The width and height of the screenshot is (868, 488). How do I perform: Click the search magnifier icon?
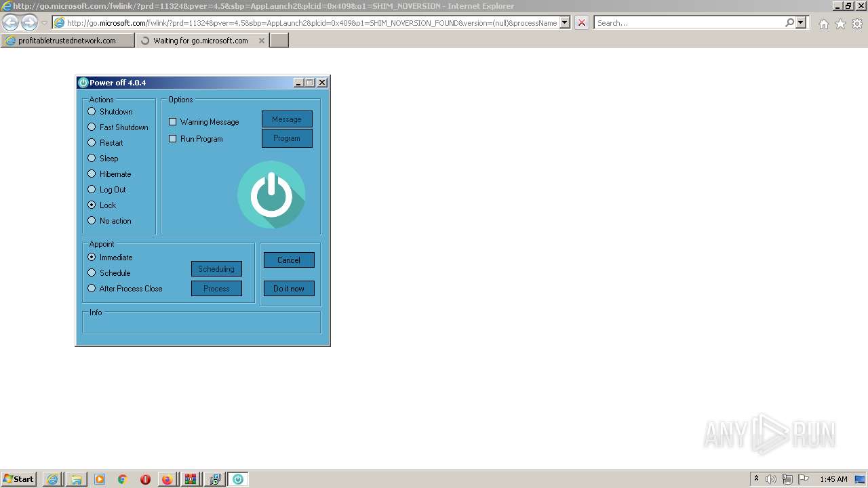789,22
